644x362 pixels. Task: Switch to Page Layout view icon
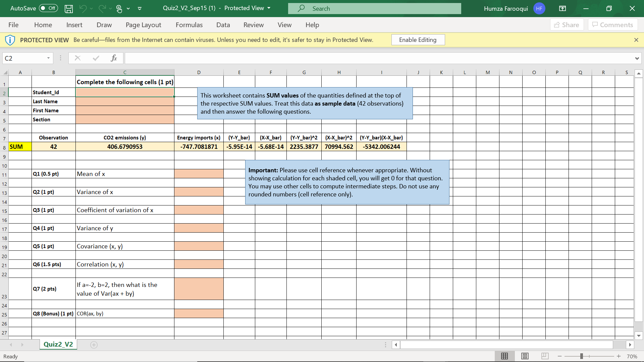525,356
